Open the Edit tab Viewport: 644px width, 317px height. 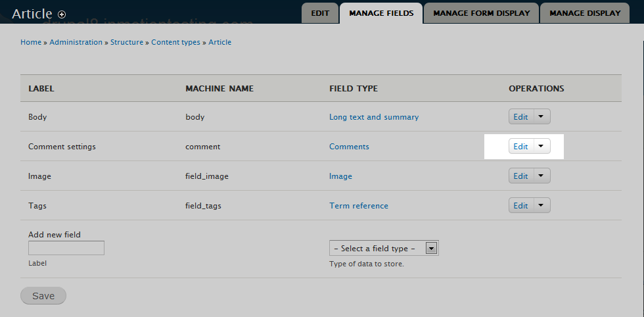pyautogui.click(x=320, y=12)
